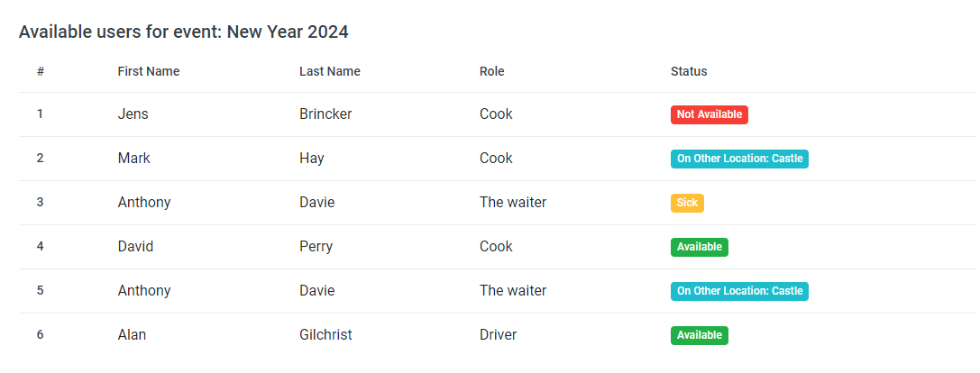The image size is (980, 373).
Task: Click the "Status" column header
Action: point(689,72)
